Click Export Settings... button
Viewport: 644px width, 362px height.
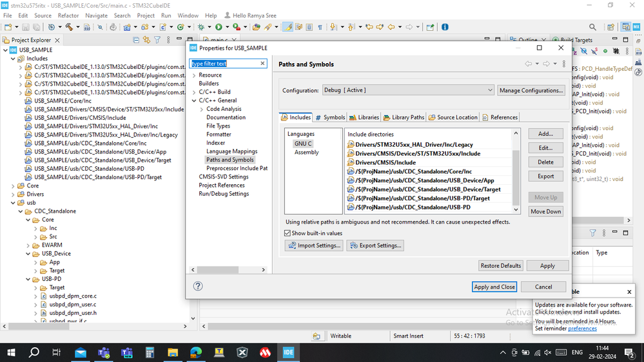375,245
